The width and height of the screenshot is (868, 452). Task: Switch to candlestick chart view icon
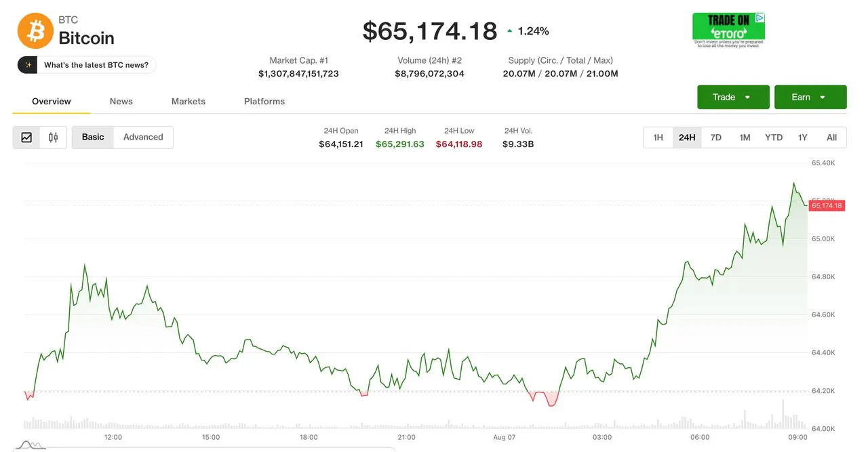point(53,138)
